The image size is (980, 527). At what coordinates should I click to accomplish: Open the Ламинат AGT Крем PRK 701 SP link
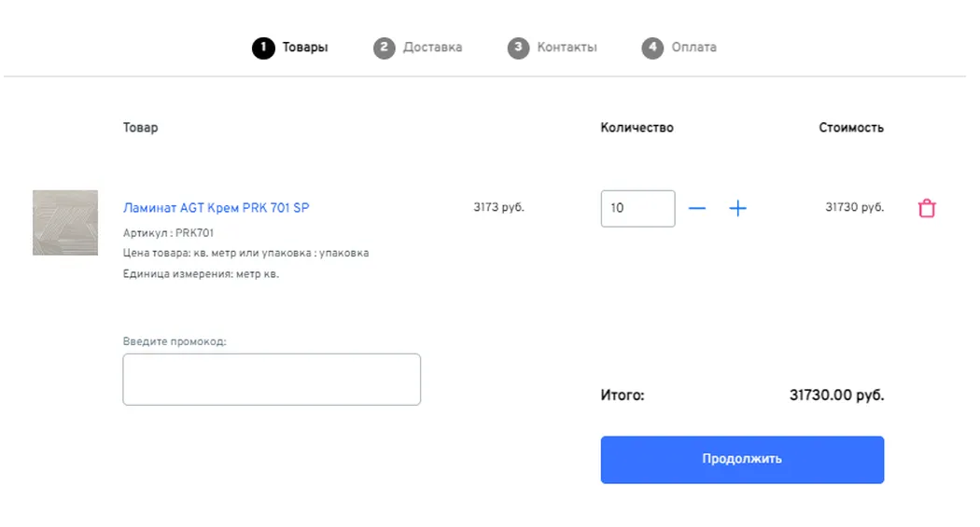click(x=216, y=208)
